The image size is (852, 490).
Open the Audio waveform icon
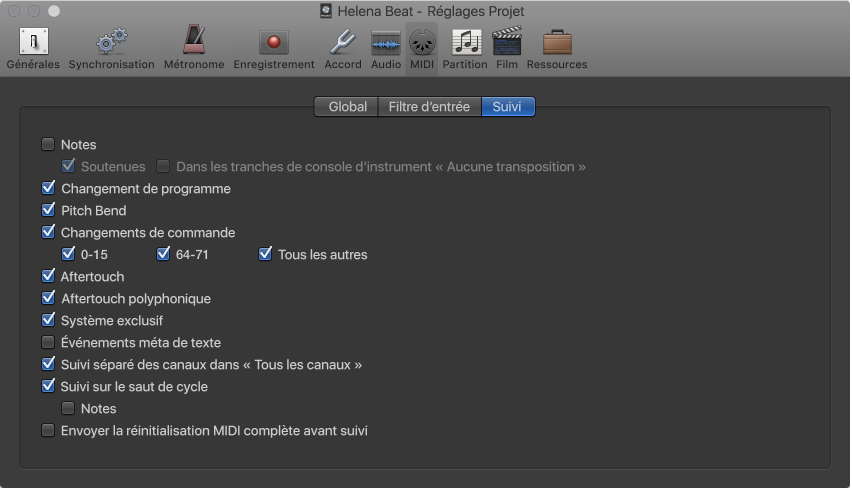point(386,42)
